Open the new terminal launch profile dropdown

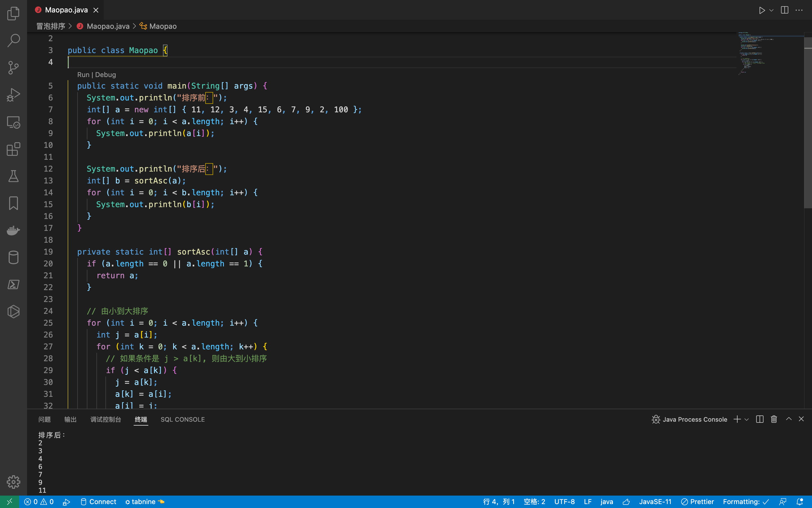point(747,419)
